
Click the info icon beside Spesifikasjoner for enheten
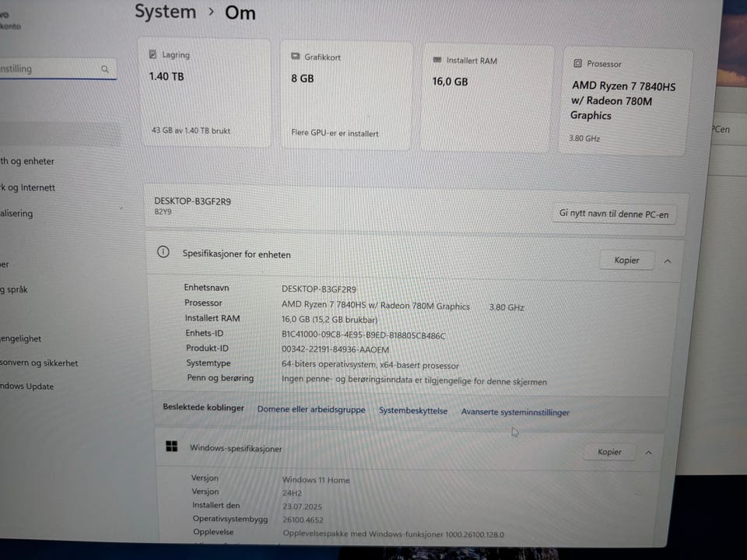tap(163, 252)
